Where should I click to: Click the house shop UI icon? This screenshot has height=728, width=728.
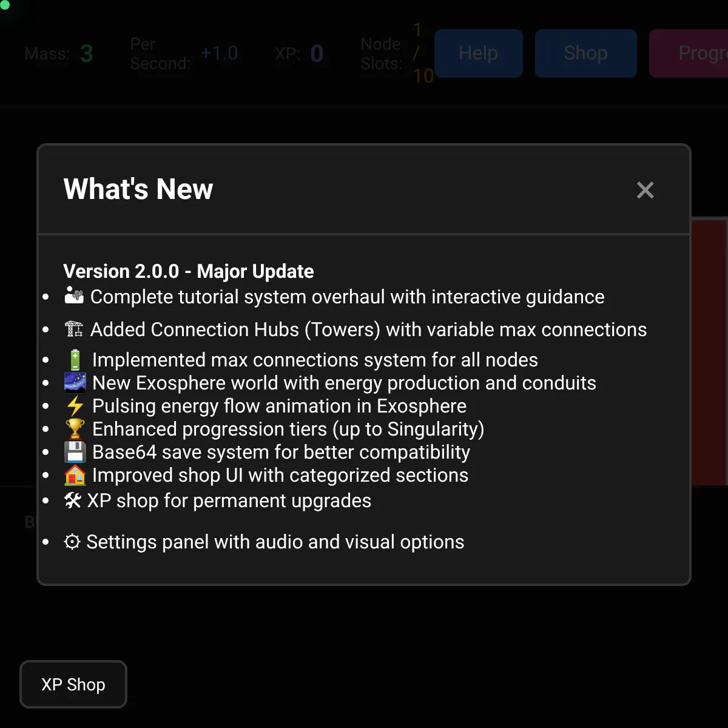pos(75,475)
